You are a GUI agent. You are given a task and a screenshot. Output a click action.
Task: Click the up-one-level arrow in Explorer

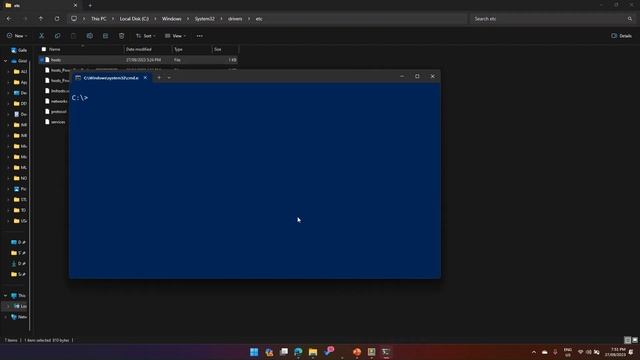tap(41, 19)
